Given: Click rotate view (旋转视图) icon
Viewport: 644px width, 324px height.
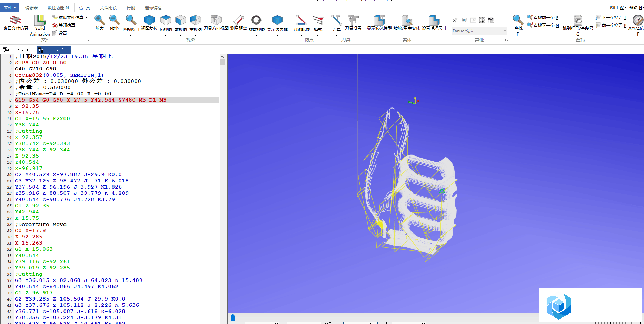Looking at the screenshot, I should click(257, 20).
